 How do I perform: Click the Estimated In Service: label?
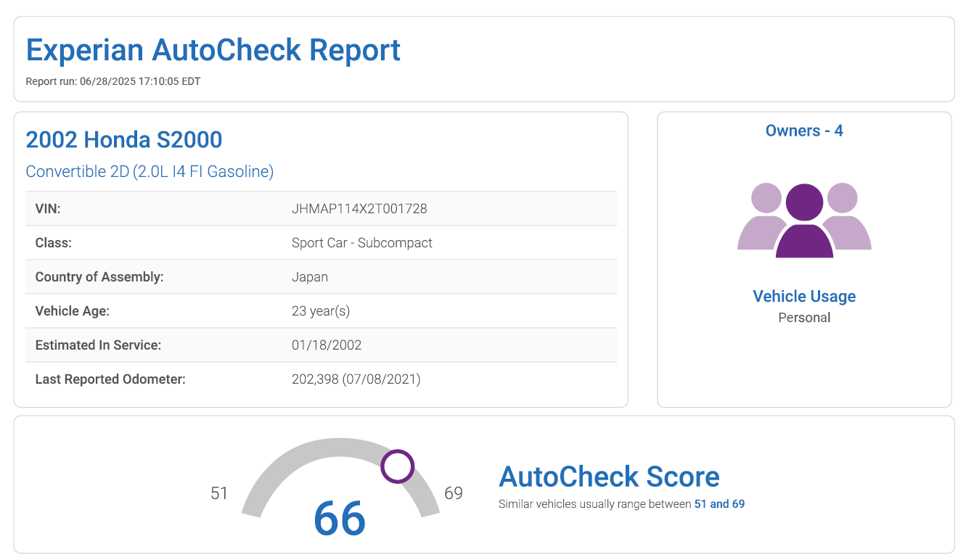pyautogui.click(x=98, y=345)
